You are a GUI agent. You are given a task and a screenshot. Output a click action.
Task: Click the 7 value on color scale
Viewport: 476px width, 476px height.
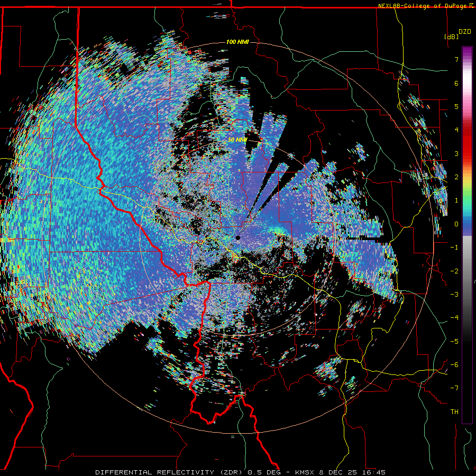pyautogui.click(x=456, y=59)
